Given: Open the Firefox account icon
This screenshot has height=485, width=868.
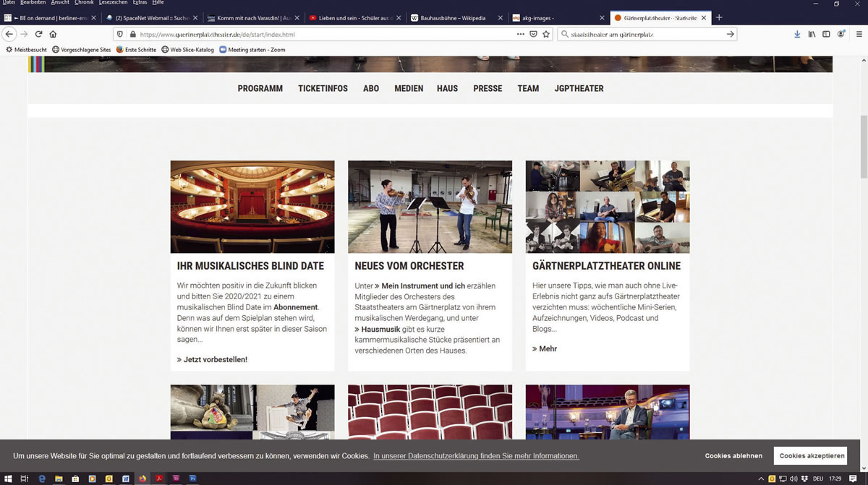Looking at the screenshot, I should coord(841,34).
